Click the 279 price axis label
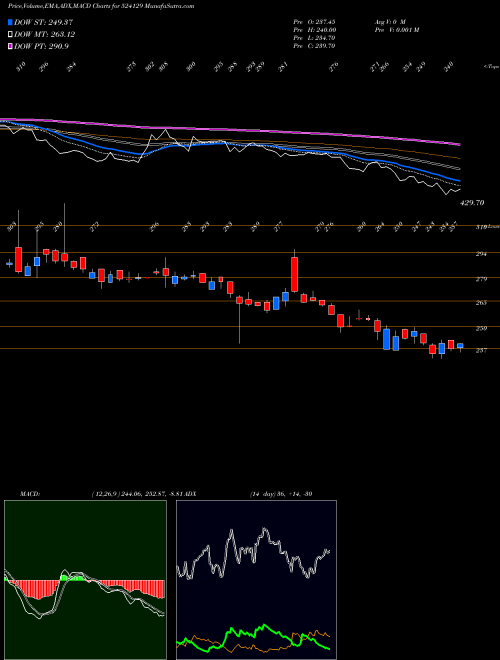 click(x=481, y=279)
